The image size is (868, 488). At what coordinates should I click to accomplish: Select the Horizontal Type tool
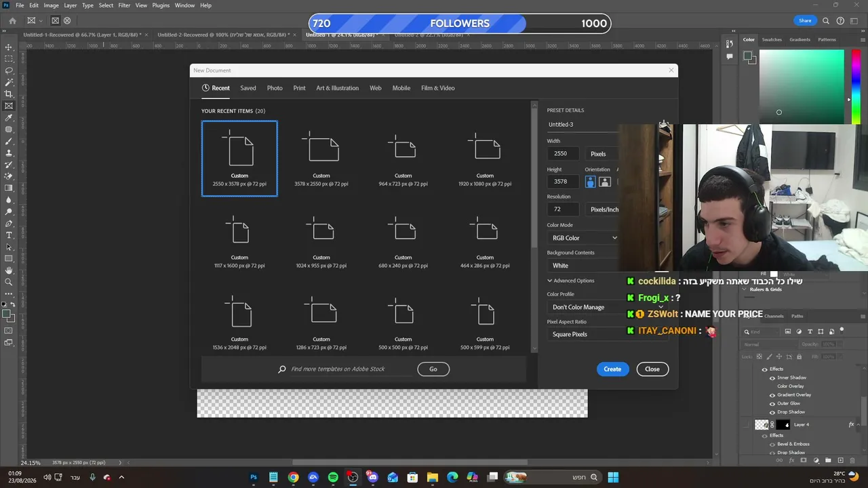click(x=9, y=235)
